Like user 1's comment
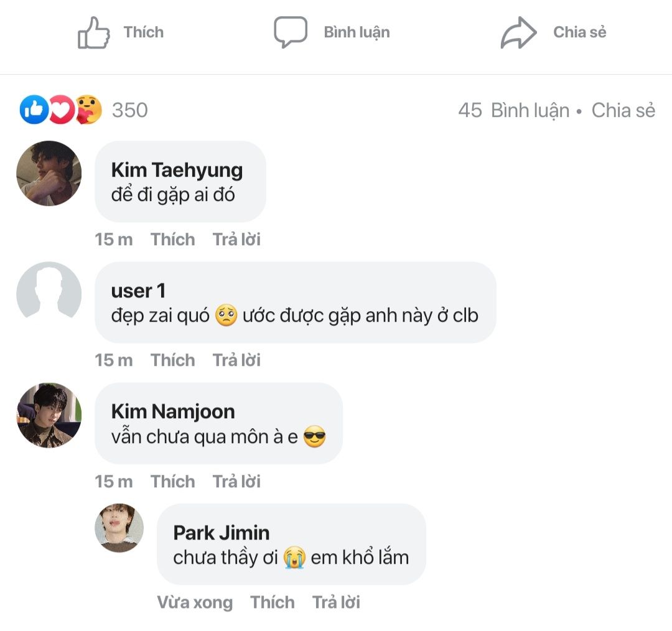 click(172, 360)
